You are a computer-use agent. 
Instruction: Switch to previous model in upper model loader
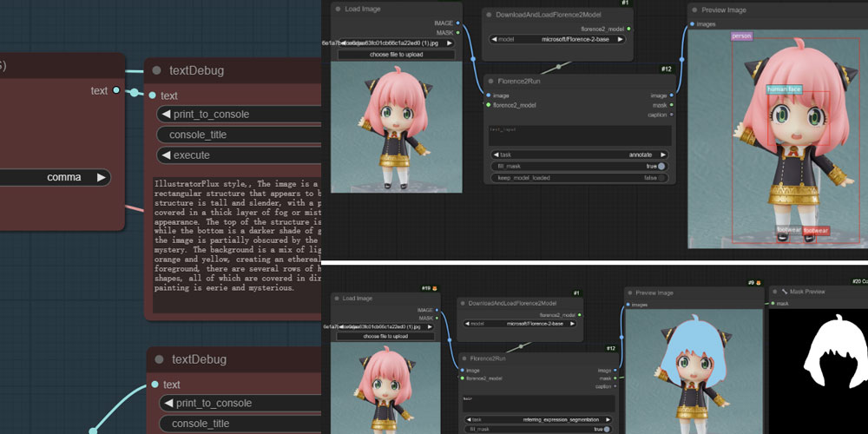494,39
